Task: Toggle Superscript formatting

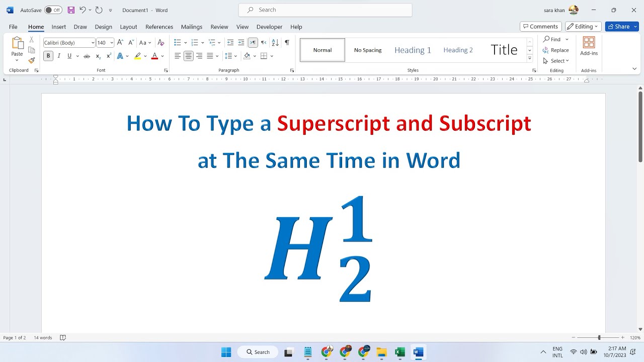Action: (x=109, y=56)
